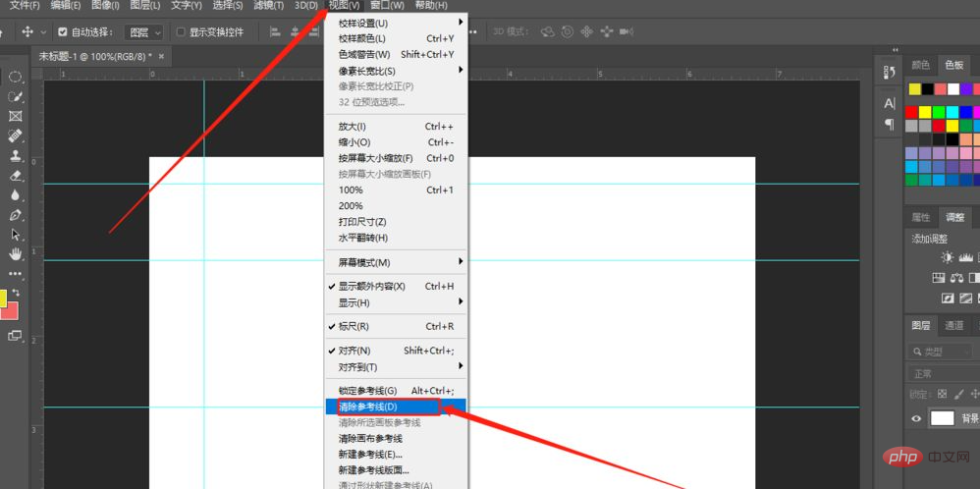Pick the yellow swatch in top row
Viewport: 980px width, 489px height.
pos(915,89)
